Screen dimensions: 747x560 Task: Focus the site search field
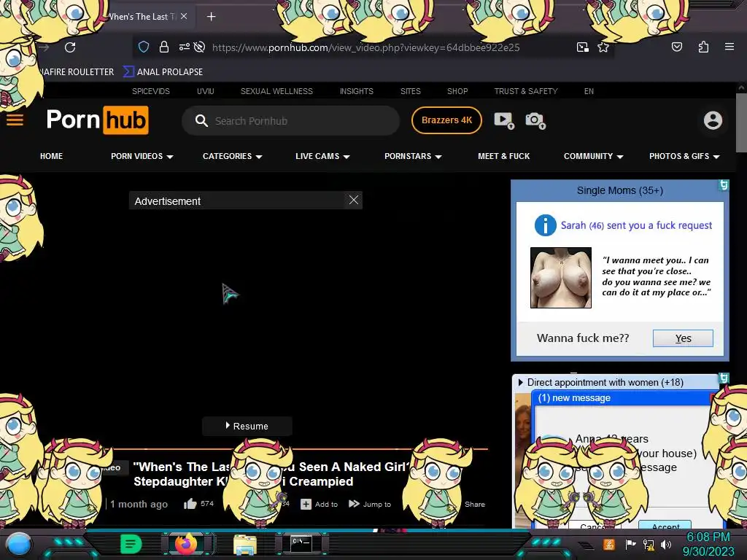pyautogui.click(x=290, y=121)
